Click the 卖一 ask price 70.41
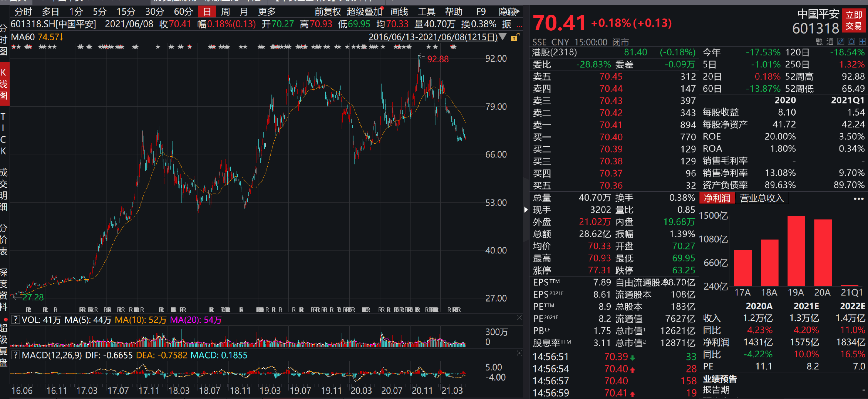This screenshot has height=399, width=868. (x=611, y=125)
